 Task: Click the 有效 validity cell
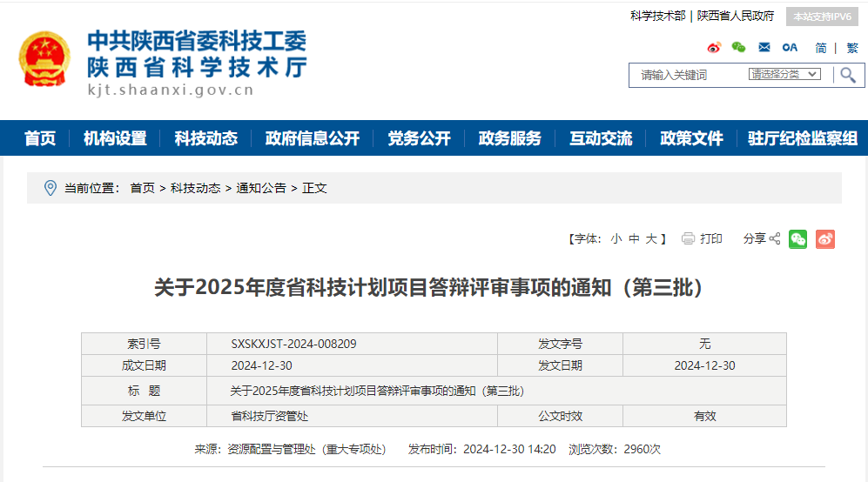coord(704,416)
